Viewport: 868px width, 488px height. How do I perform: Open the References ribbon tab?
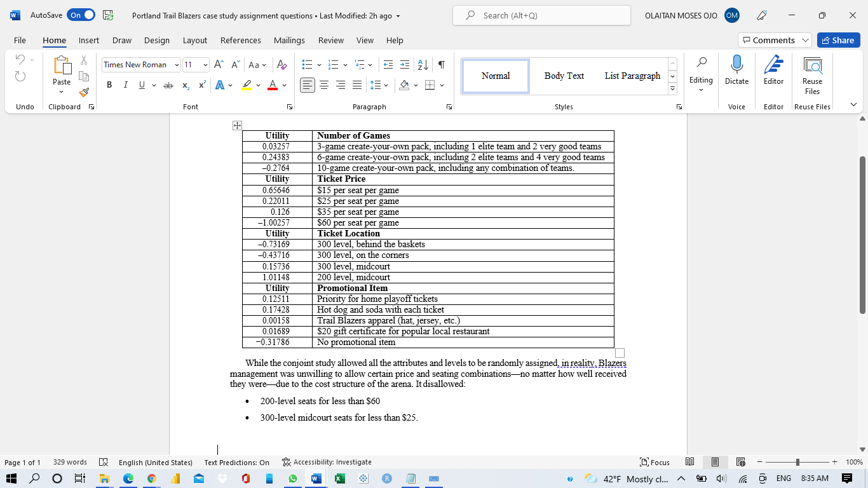[240, 40]
